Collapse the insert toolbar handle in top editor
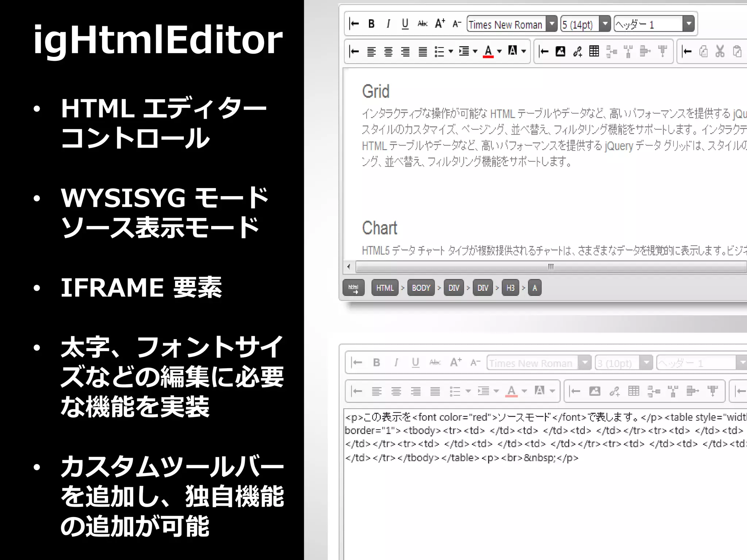747x560 pixels. coord(543,52)
